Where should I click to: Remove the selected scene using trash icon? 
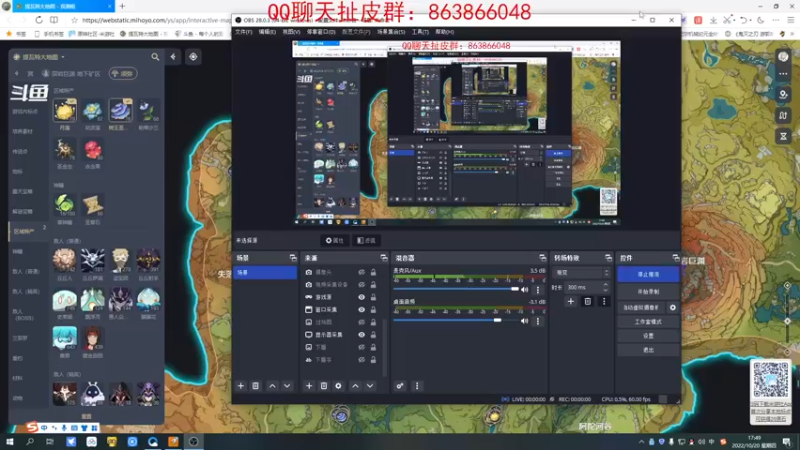256,386
